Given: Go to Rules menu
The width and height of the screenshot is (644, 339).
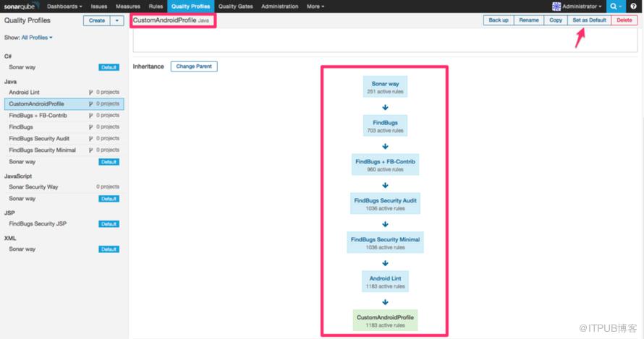Looking at the screenshot, I should tap(156, 7).
